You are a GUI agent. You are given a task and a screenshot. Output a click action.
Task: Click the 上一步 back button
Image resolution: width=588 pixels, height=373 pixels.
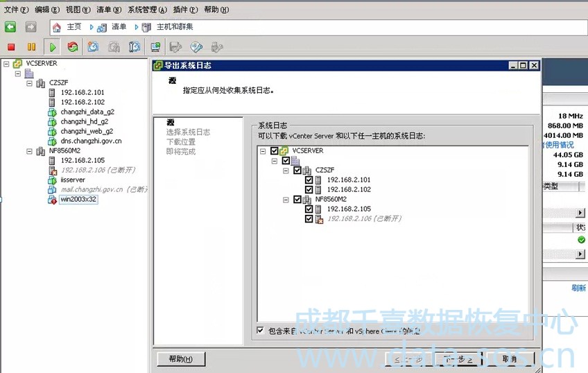408,359
